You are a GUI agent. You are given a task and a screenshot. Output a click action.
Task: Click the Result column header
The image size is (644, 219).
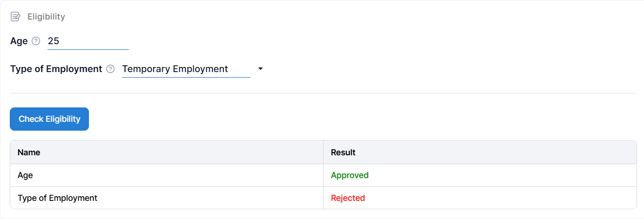click(x=343, y=152)
